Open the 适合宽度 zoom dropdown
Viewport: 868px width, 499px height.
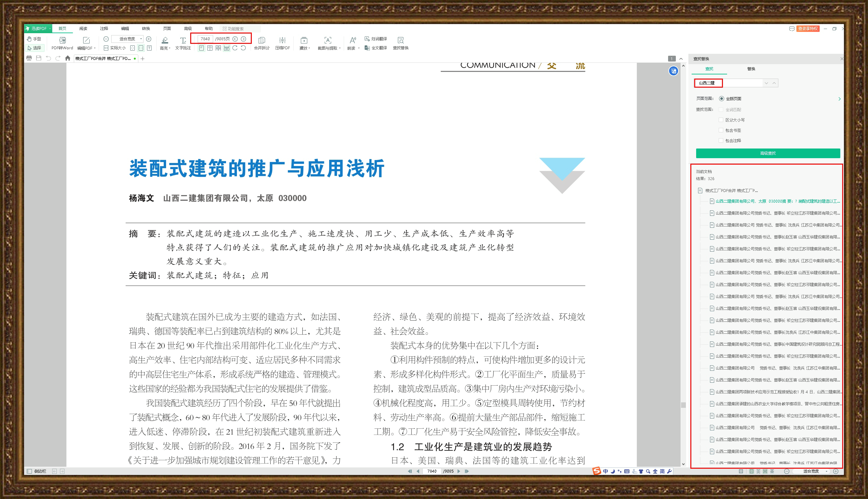141,39
